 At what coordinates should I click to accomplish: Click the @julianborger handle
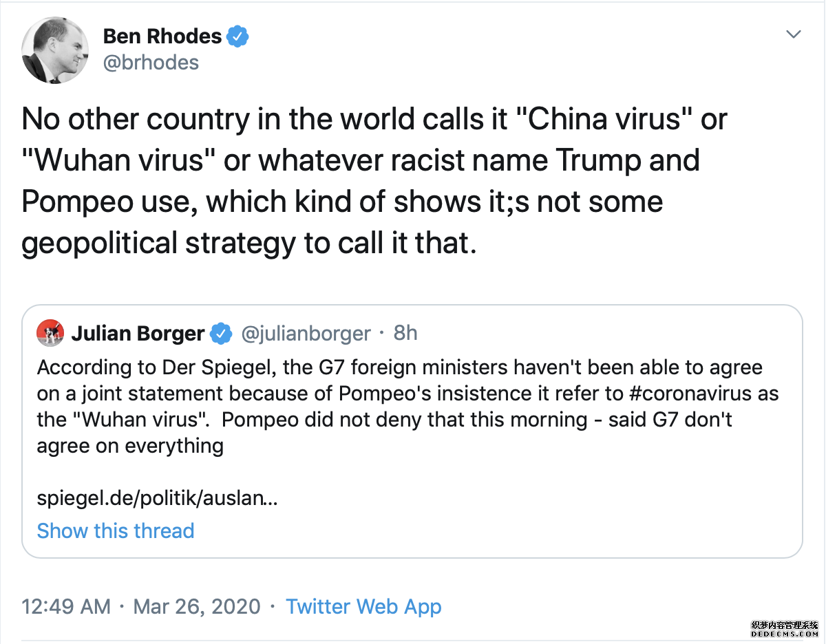click(305, 334)
